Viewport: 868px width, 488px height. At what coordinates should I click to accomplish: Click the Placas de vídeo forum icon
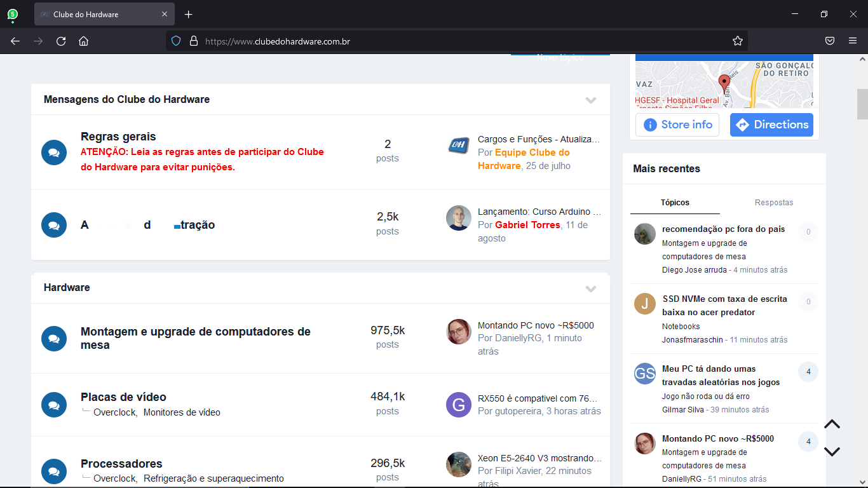(54, 405)
